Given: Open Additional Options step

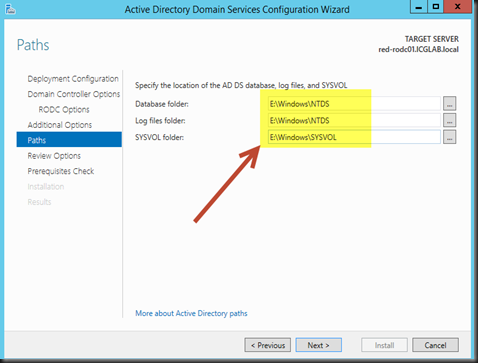Looking at the screenshot, I should click(60, 125).
